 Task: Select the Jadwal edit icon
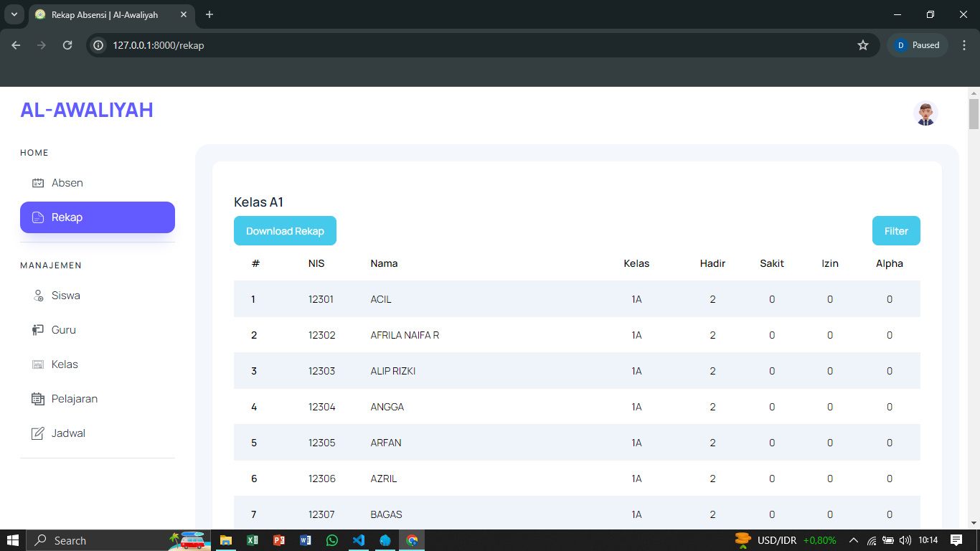[39, 433]
